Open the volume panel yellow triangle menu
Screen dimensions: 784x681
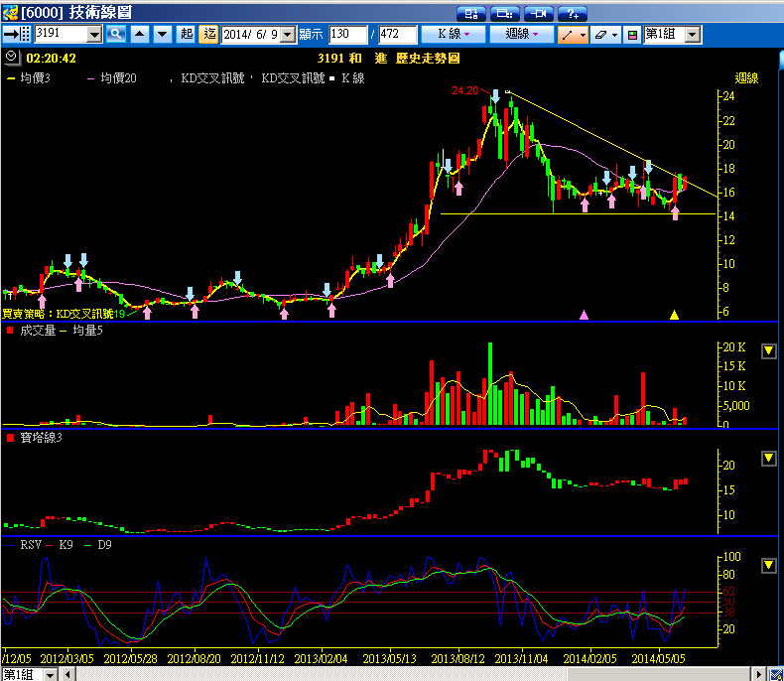coord(768,351)
